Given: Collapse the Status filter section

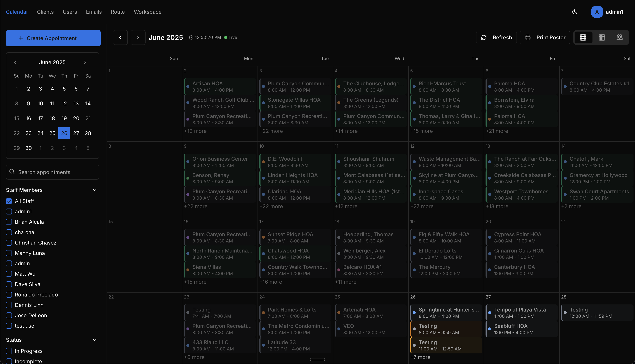Looking at the screenshot, I should coord(95,340).
